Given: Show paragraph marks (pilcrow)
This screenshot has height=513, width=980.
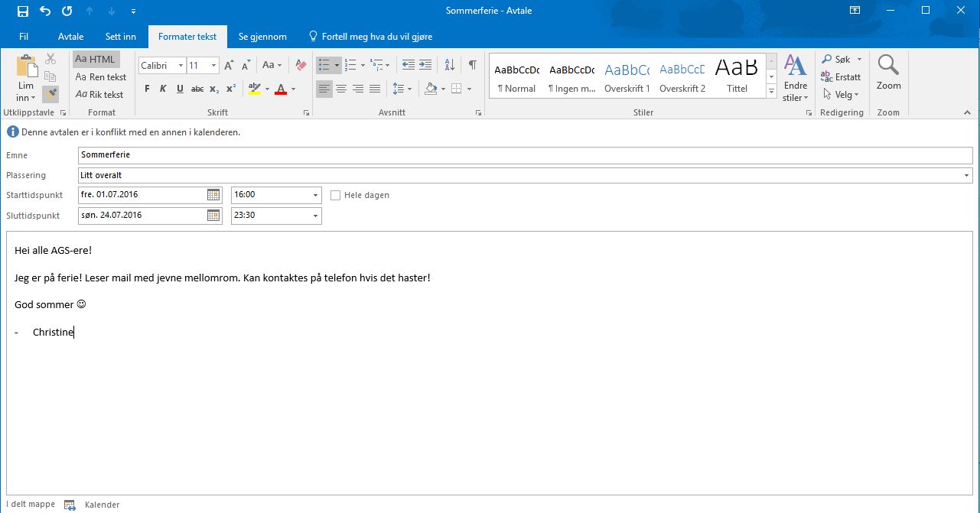Looking at the screenshot, I should point(473,66).
